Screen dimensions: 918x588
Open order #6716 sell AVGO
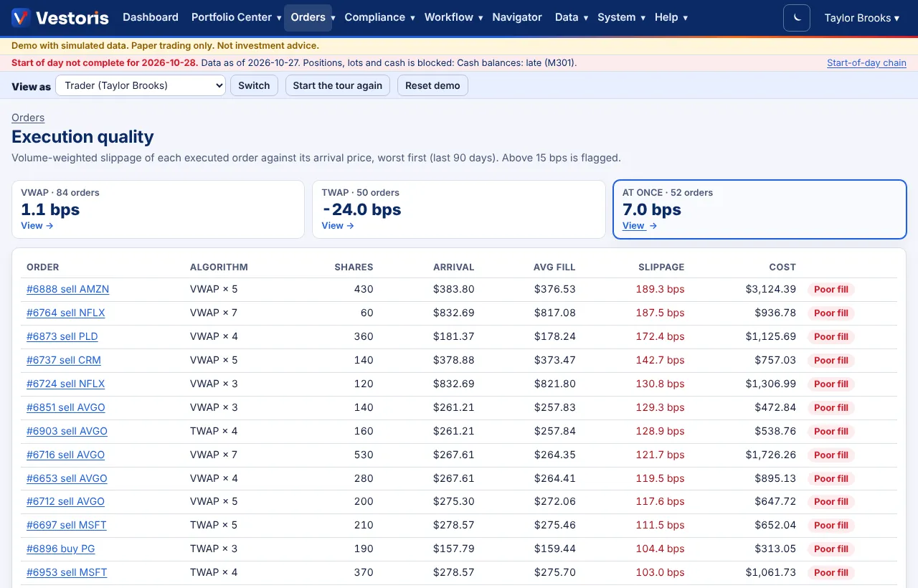[x=66, y=455]
